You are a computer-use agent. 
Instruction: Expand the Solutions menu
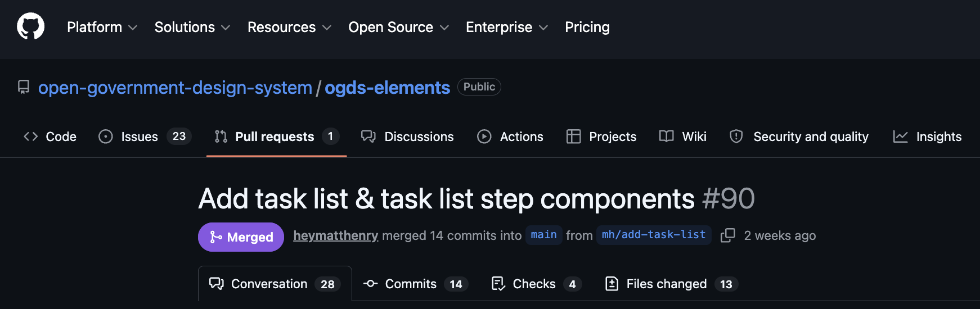click(x=192, y=27)
